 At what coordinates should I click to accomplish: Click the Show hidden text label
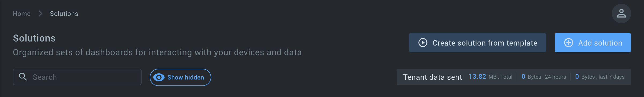(186, 77)
